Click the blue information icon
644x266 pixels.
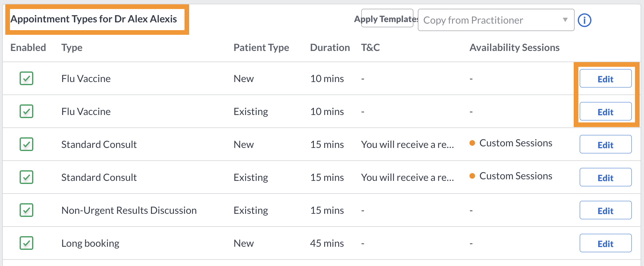click(584, 21)
